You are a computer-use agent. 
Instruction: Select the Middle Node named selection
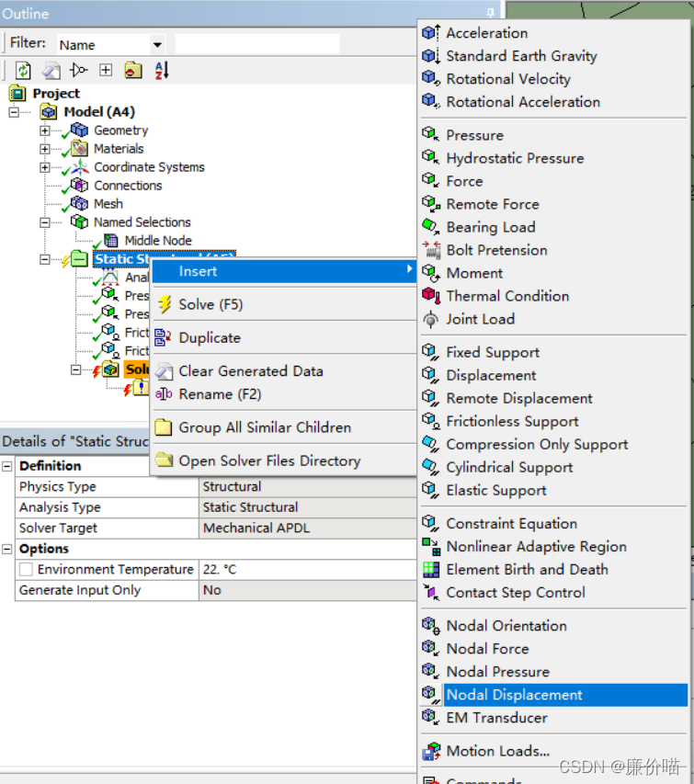[x=158, y=241]
